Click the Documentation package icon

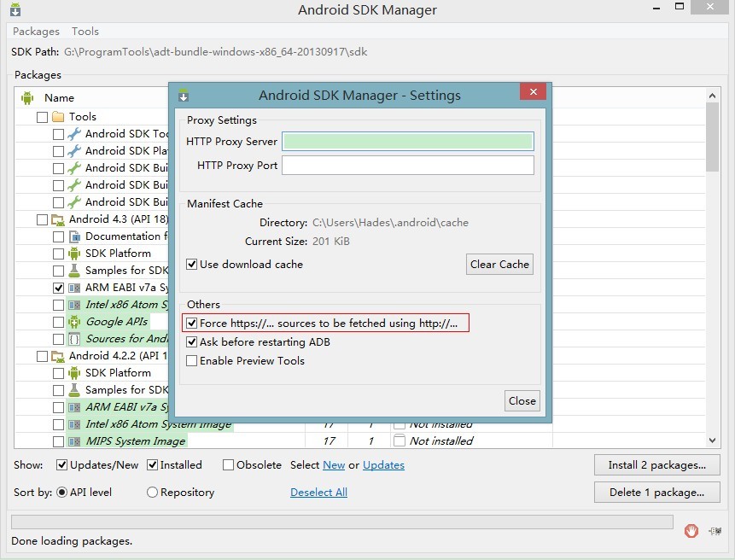pos(74,236)
